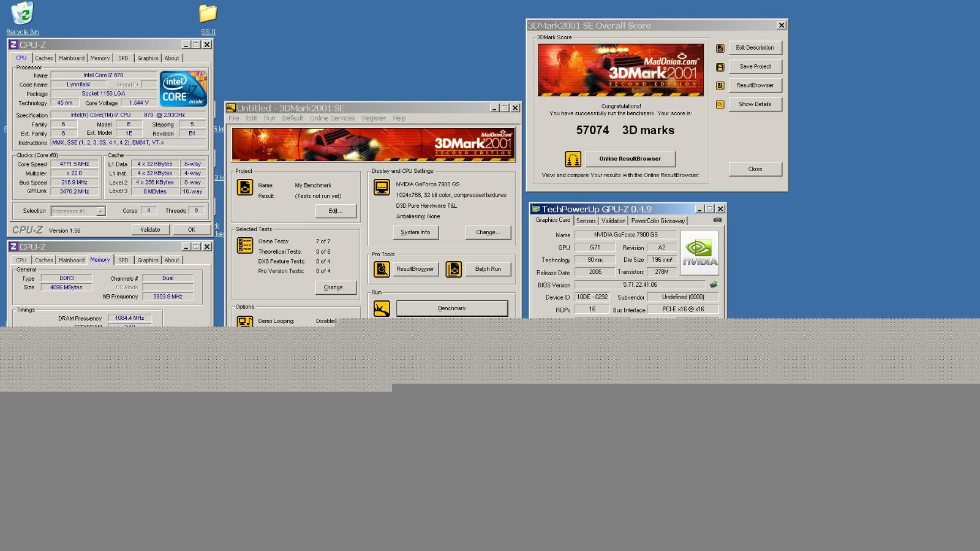Click the Options demo looping icon
The height and width of the screenshot is (551, 980).
point(245,321)
